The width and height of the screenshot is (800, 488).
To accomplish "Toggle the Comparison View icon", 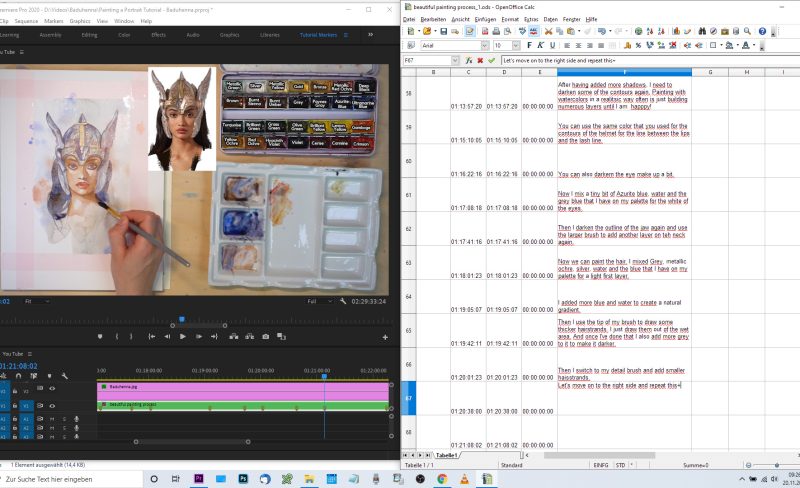I will pyautogui.click(x=281, y=336).
